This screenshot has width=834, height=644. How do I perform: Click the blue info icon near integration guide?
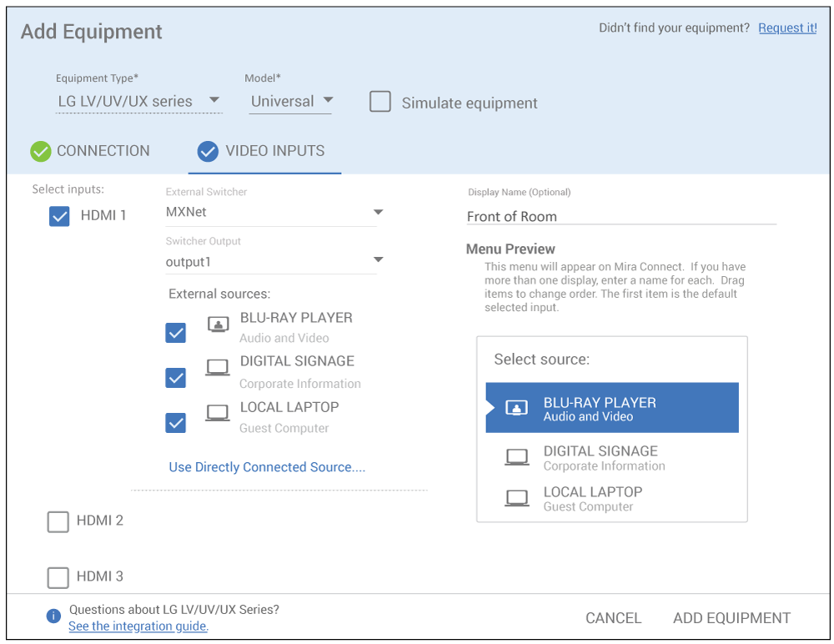coord(53,616)
